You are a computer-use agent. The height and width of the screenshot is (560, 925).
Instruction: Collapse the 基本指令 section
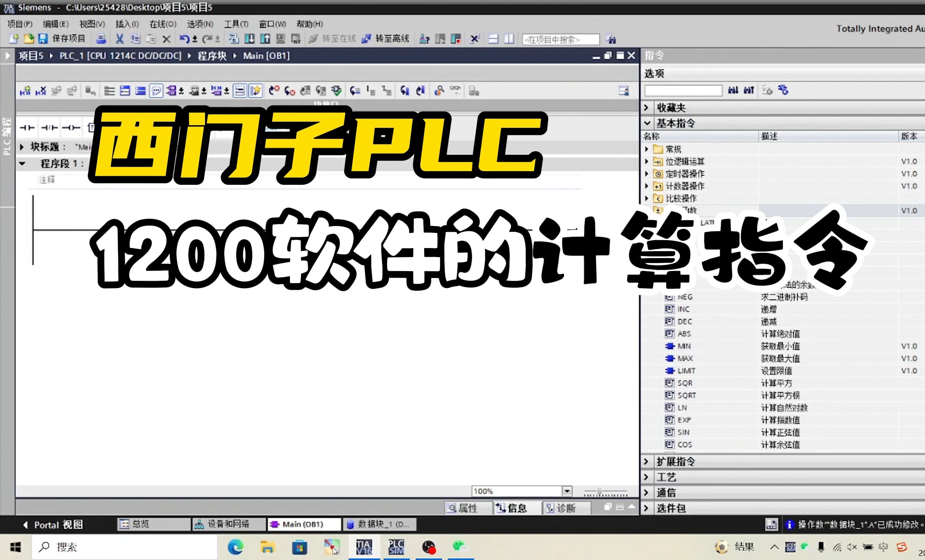[x=647, y=123]
